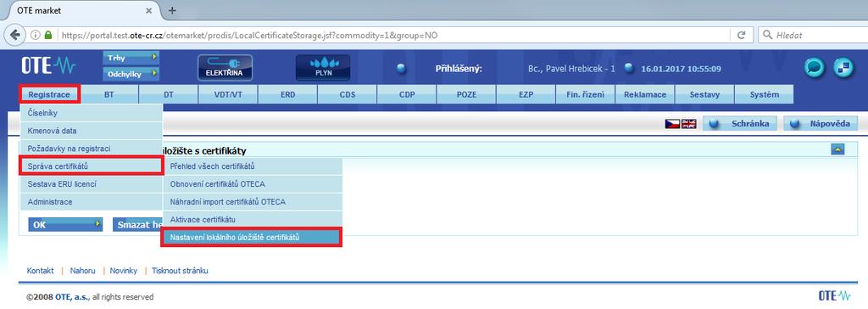868x309 pixels.
Task: Follow the Novinky footer link
Action: point(124,271)
